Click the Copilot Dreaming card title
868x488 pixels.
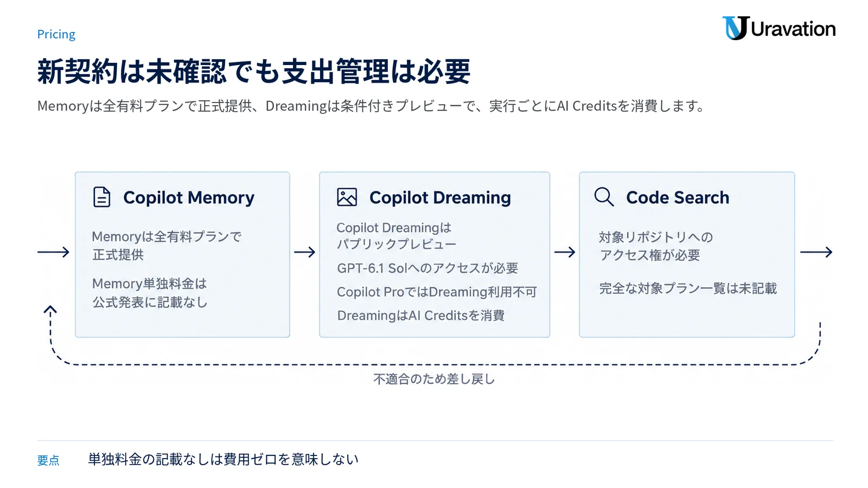(440, 198)
